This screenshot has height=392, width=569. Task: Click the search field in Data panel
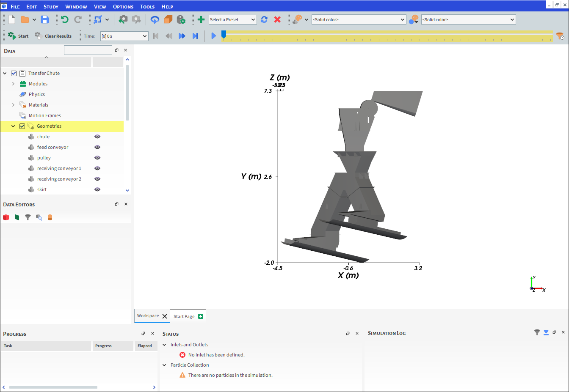[88, 50]
